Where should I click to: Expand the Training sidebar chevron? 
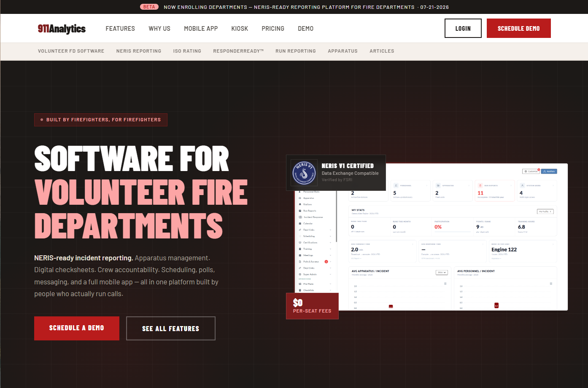pos(330,249)
